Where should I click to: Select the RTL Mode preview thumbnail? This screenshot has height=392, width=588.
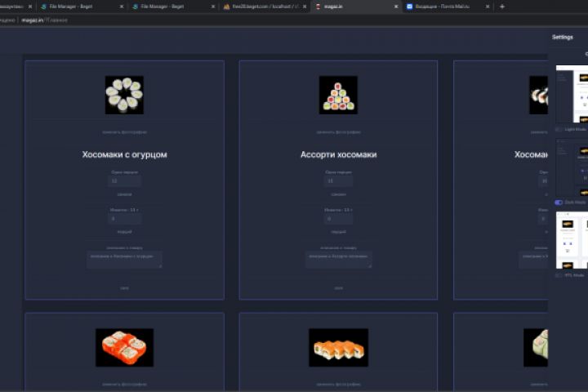572,240
